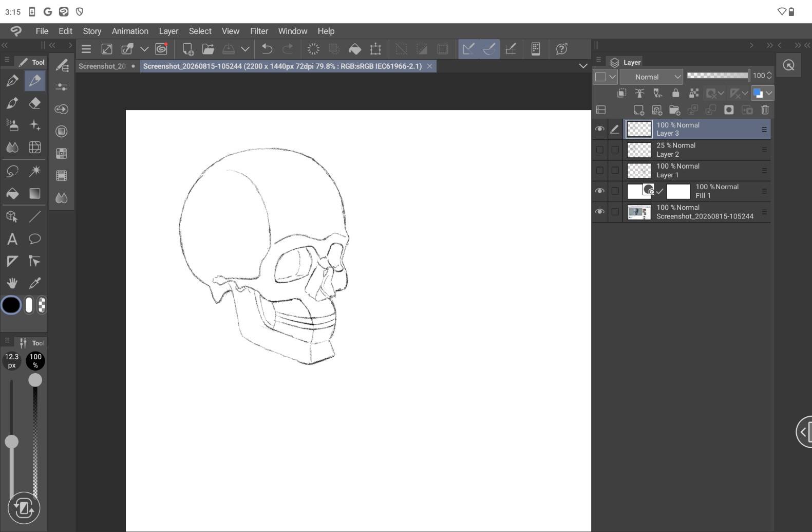Open the Window menu
812x532 pixels.
[293, 31]
